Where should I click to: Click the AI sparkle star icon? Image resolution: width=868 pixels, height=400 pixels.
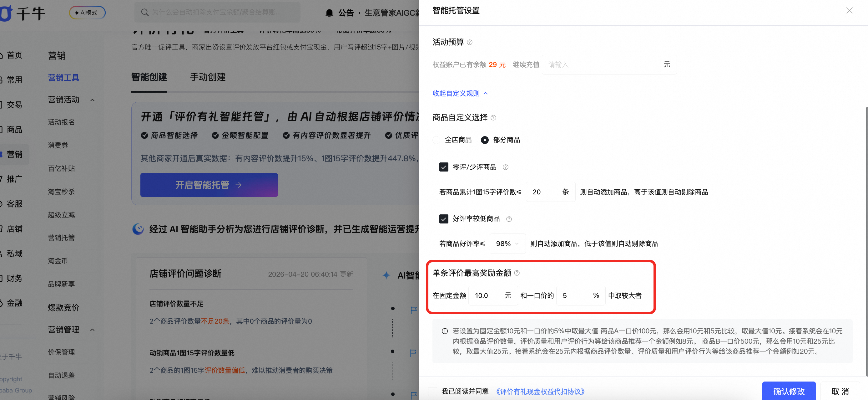click(x=386, y=275)
